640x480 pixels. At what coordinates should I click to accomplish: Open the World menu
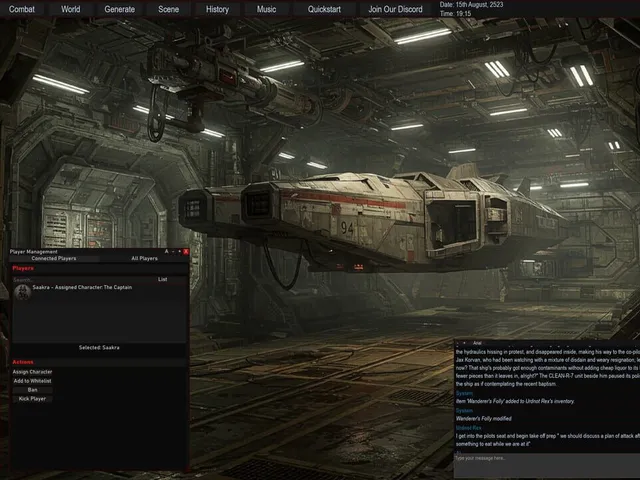click(x=71, y=9)
